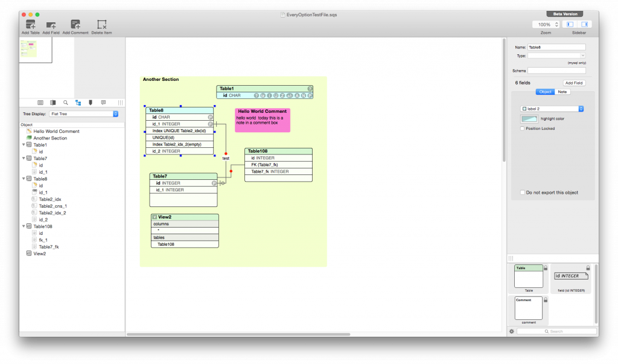Select the tree hierarchy view icon
The width and height of the screenshot is (618, 364).
78,103
